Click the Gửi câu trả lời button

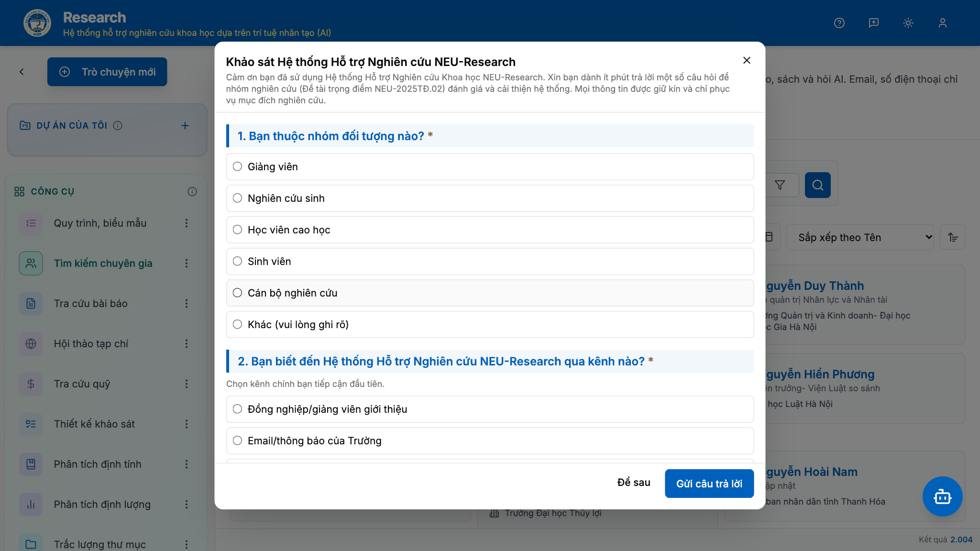(x=709, y=484)
